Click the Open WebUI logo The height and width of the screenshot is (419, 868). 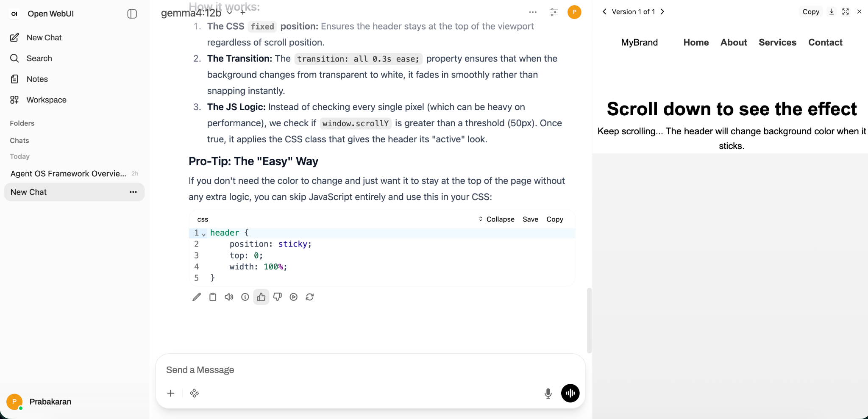click(x=14, y=14)
